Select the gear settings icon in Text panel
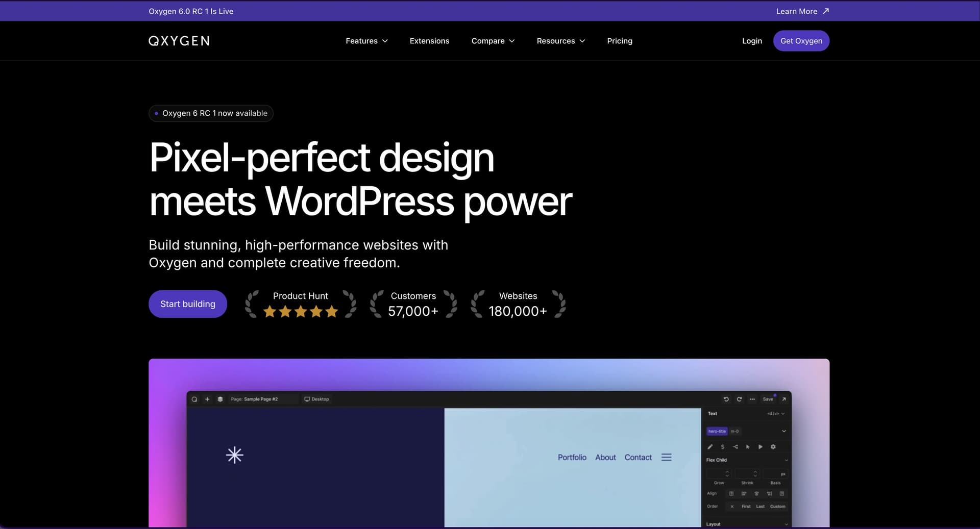Viewport: 980px width, 529px height. [x=773, y=447]
